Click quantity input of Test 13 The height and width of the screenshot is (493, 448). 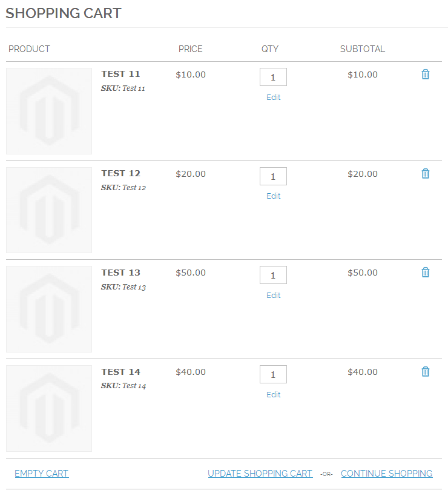pos(273,275)
